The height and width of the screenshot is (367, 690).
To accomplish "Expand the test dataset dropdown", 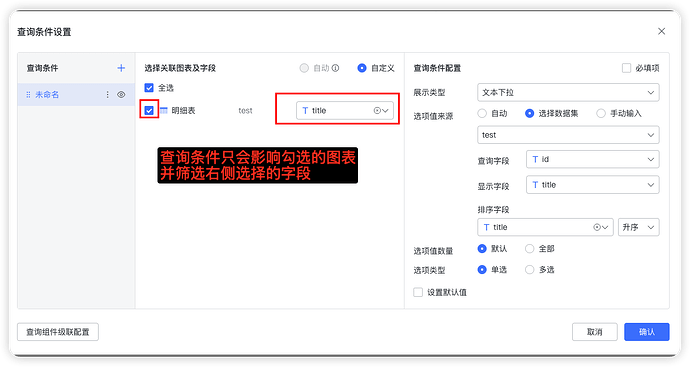I will coord(568,135).
